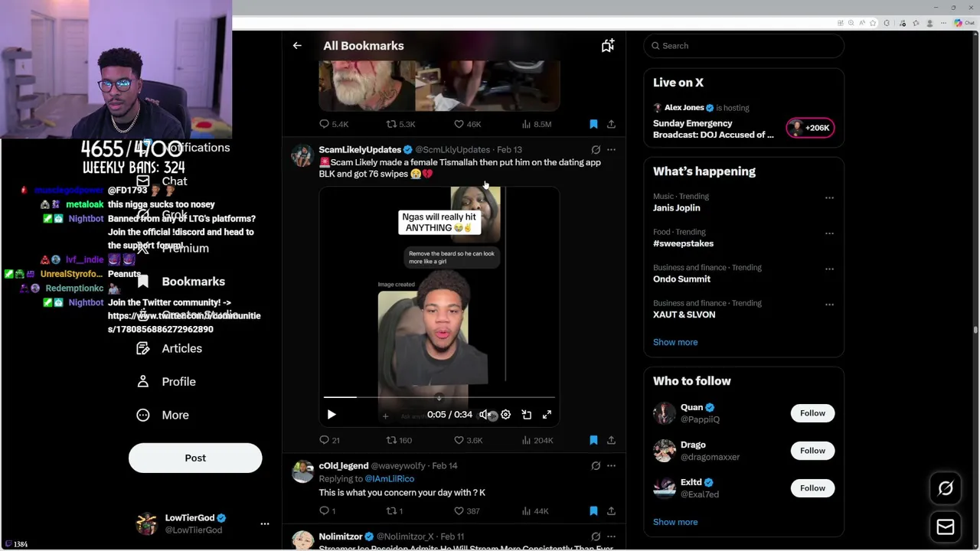This screenshot has height=551, width=980.
Task: Open more options on ScamLikelyUpdates post
Action: click(x=611, y=150)
